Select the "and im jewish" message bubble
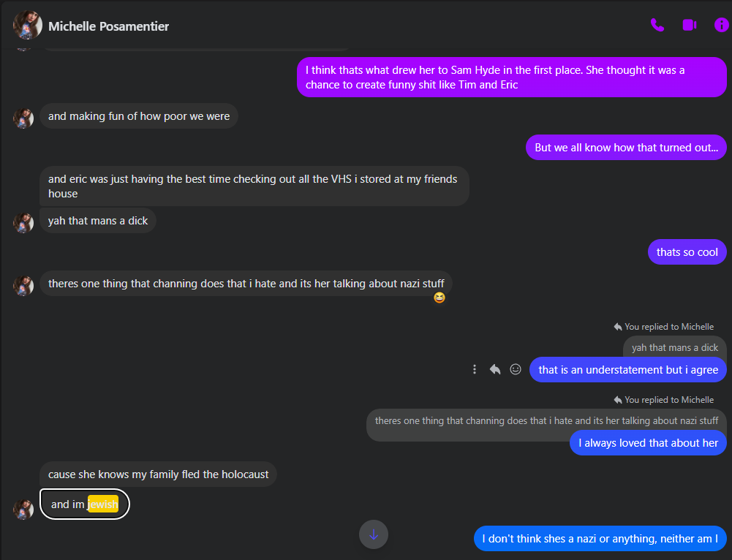The width and height of the screenshot is (732, 560). (x=84, y=504)
